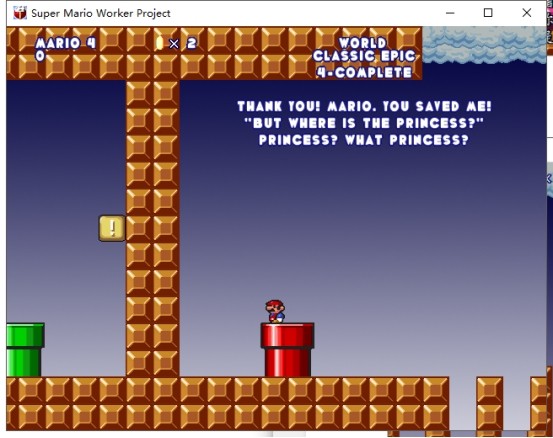Click the score value 0
This screenshot has height=438, width=553.
(x=40, y=56)
